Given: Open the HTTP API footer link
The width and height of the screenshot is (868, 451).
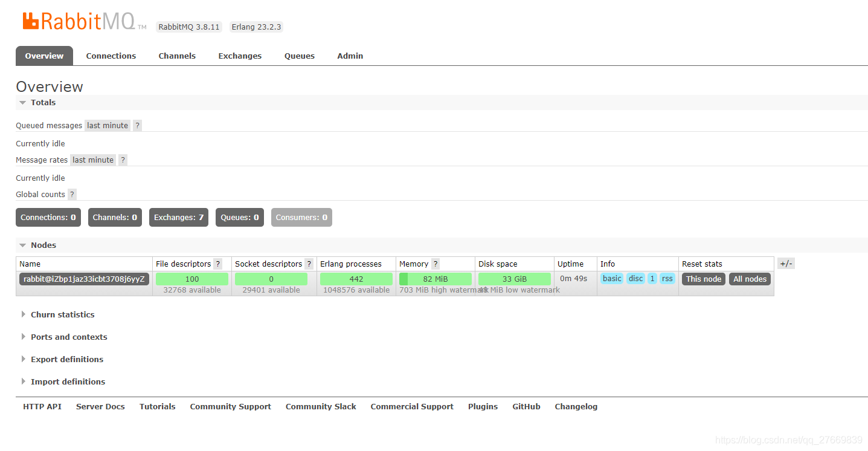Looking at the screenshot, I should pyautogui.click(x=42, y=407).
